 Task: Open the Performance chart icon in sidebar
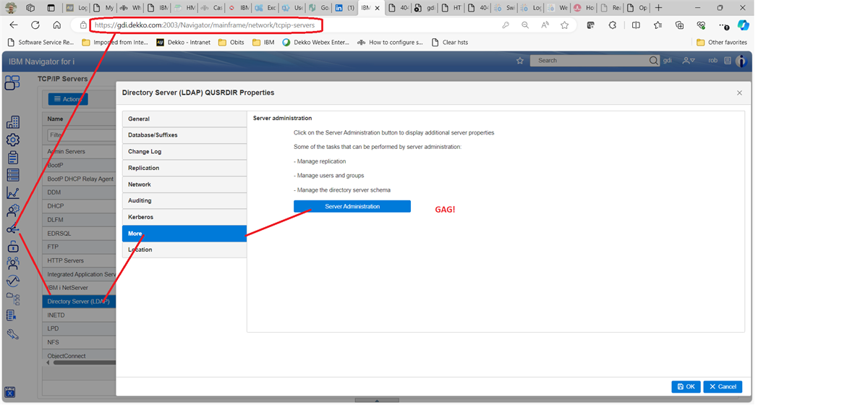12,193
